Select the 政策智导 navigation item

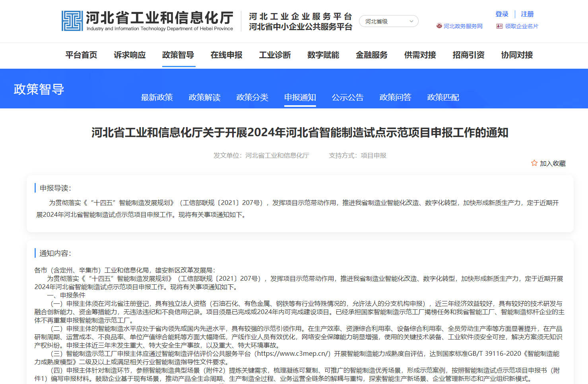(x=178, y=55)
